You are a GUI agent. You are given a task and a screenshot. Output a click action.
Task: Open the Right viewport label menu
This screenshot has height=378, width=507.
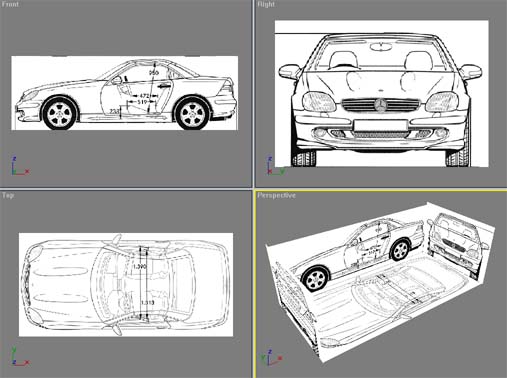pyautogui.click(x=266, y=4)
